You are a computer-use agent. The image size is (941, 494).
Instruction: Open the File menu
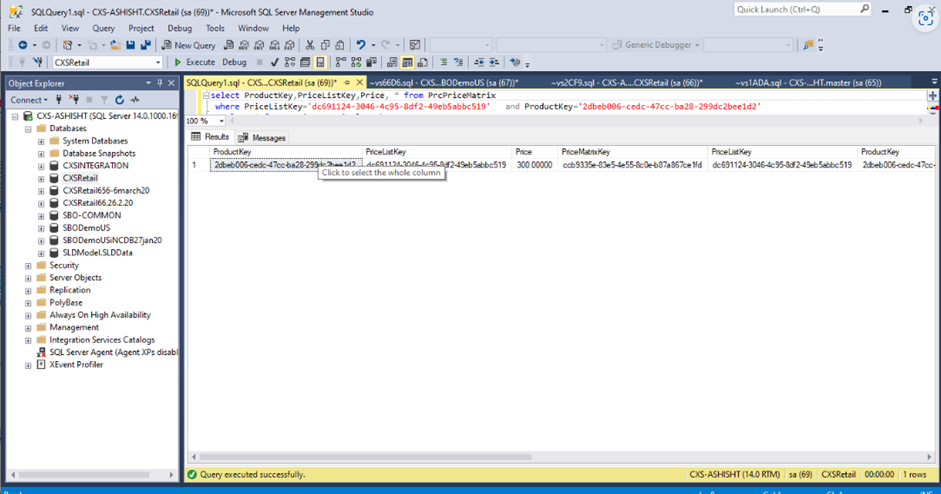[14, 28]
